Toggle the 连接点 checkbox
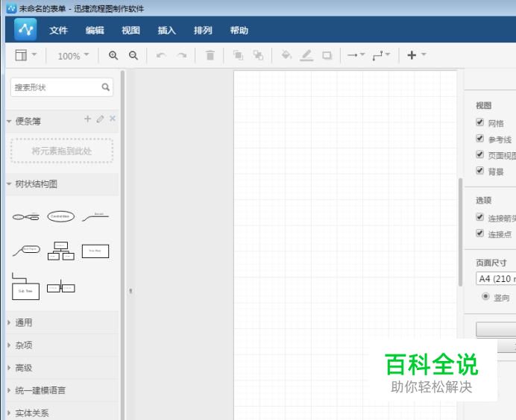 479,233
